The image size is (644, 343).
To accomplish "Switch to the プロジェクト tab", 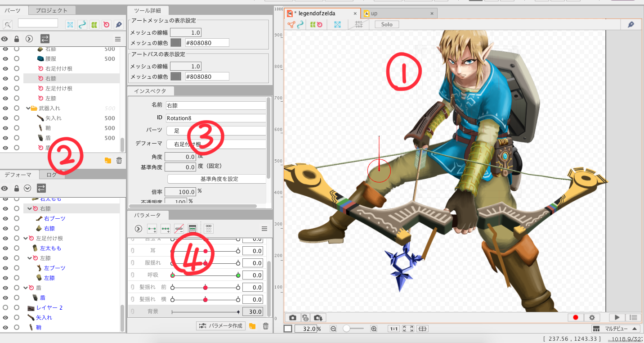I will pyautogui.click(x=52, y=10).
